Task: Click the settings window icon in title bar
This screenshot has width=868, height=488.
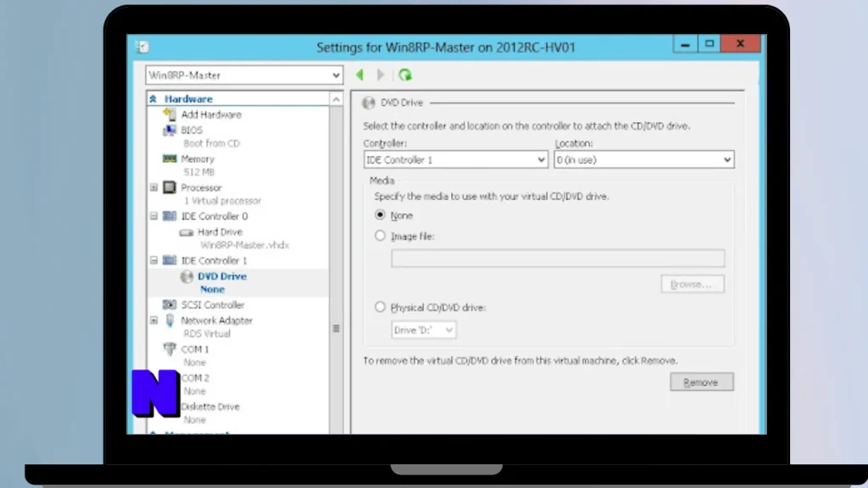Action: tap(142, 47)
